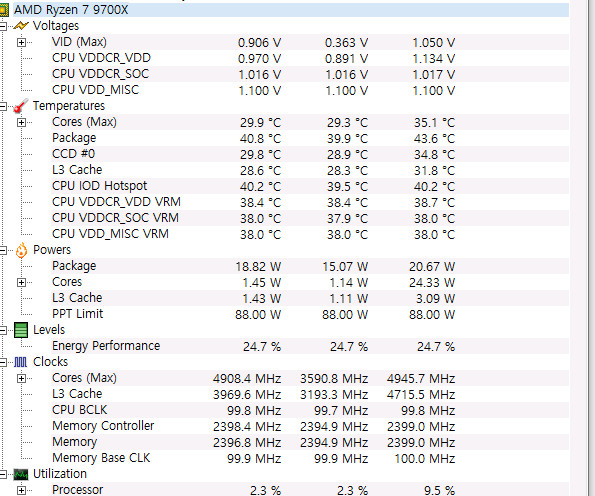Expand the VID (Max) voltage row

pos(22,43)
